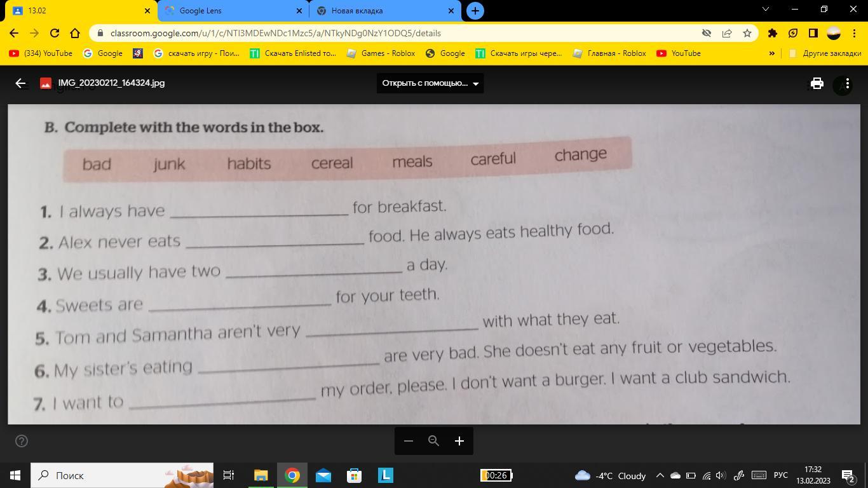Show hidden system tray icons
The height and width of the screenshot is (488, 868).
(x=660, y=475)
